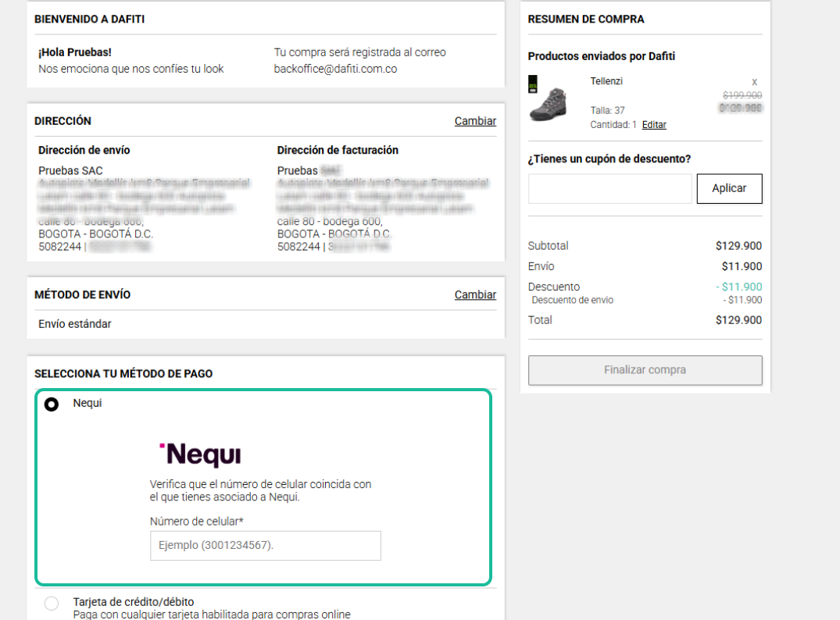The height and width of the screenshot is (620, 840).
Task: Select the Tarjeta de crédito/débito payment option
Action: pos(52,603)
